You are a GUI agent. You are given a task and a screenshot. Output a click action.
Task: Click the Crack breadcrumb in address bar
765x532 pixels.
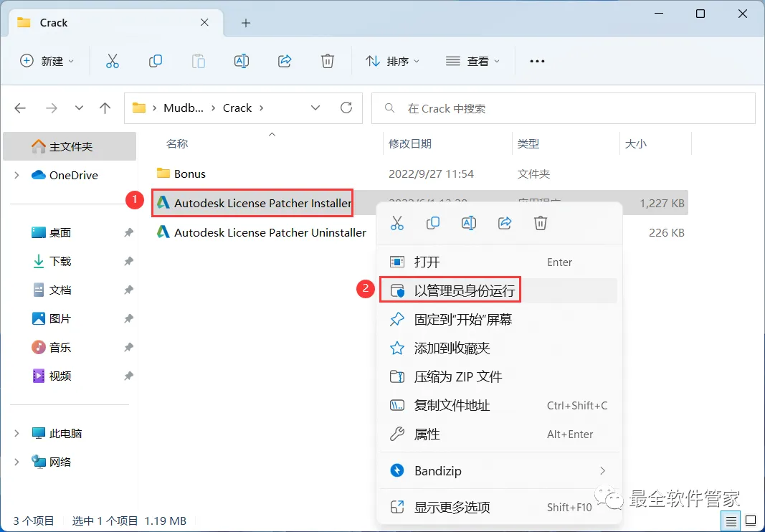(237, 108)
